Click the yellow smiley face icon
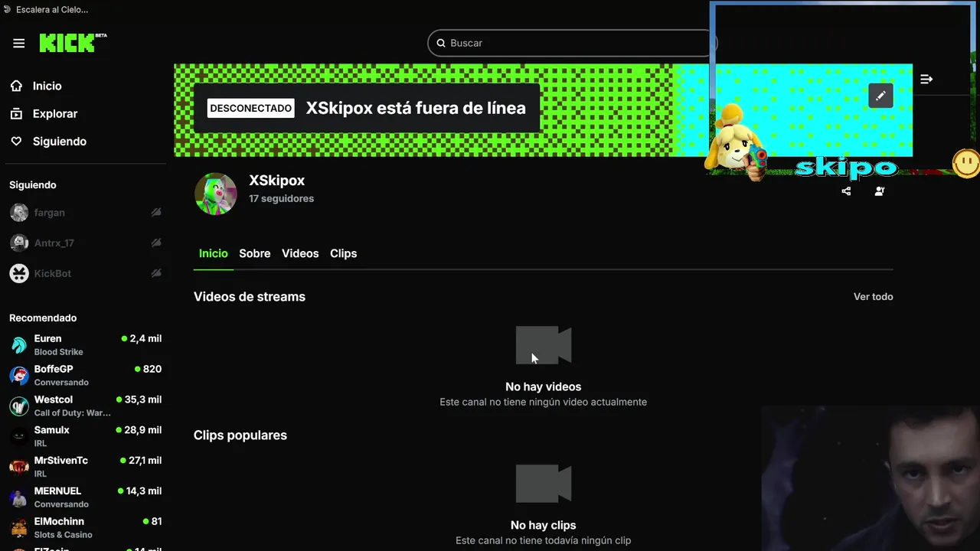 pyautogui.click(x=966, y=163)
